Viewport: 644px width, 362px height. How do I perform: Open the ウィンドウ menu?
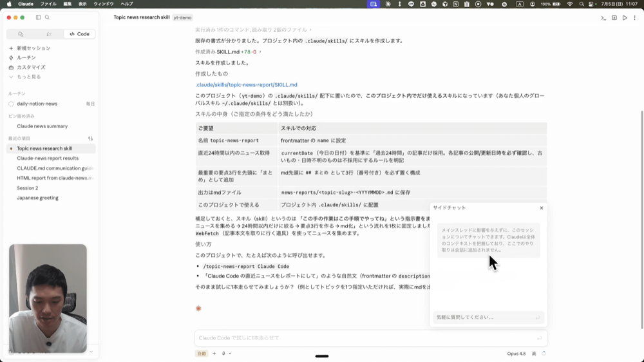104,4
